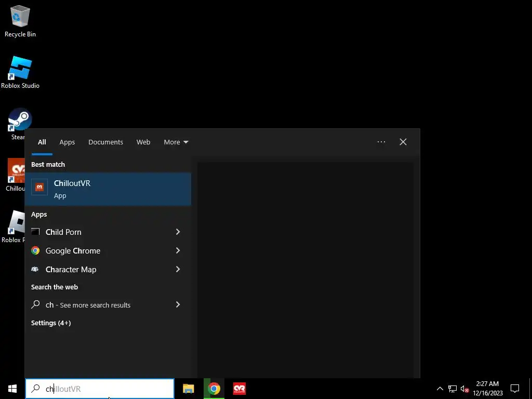The width and height of the screenshot is (532, 399).
Task: Show the Settings (4+) results
Action: [51, 323]
